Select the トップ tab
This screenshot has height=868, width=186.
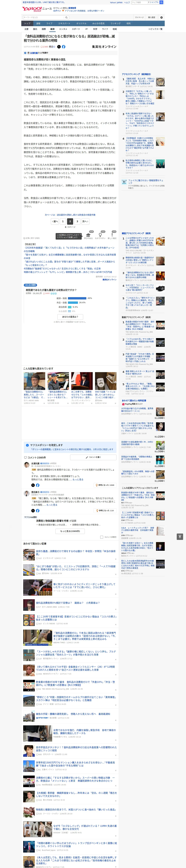(27, 24)
